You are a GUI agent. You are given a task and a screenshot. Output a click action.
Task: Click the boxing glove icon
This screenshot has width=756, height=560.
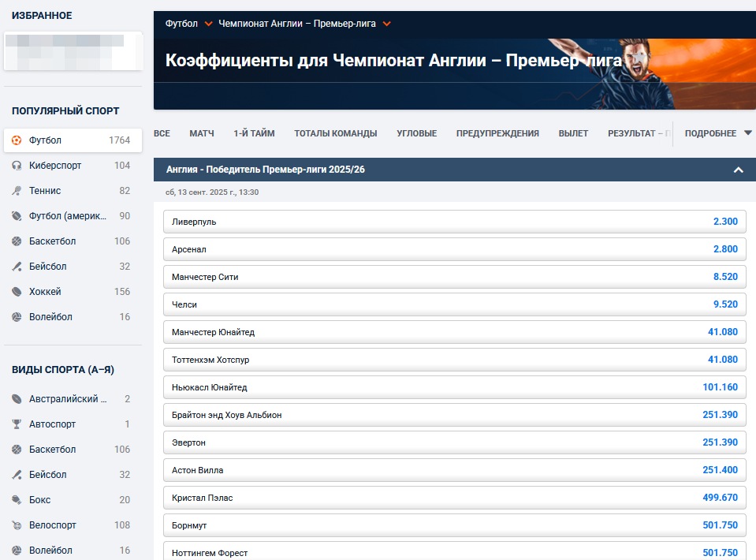pyautogui.click(x=17, y=500)
